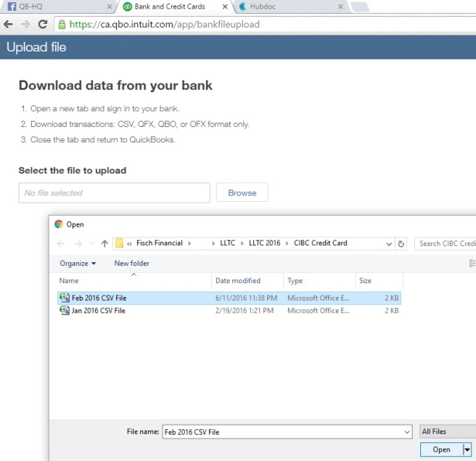Select the Feb 2016 CSV File
Viewport: 476px width, 461px height.
tap(229, 298)
